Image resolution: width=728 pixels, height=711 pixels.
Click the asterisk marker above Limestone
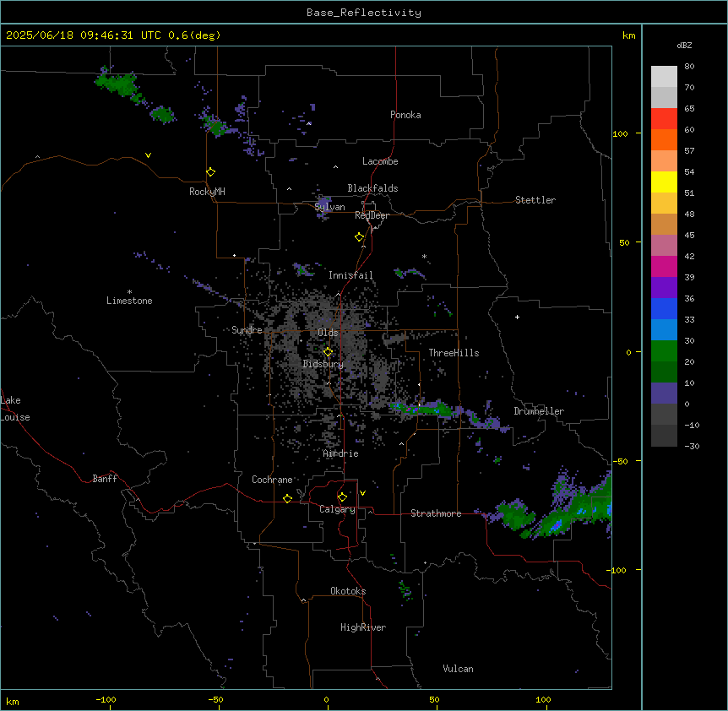point(129,292)
